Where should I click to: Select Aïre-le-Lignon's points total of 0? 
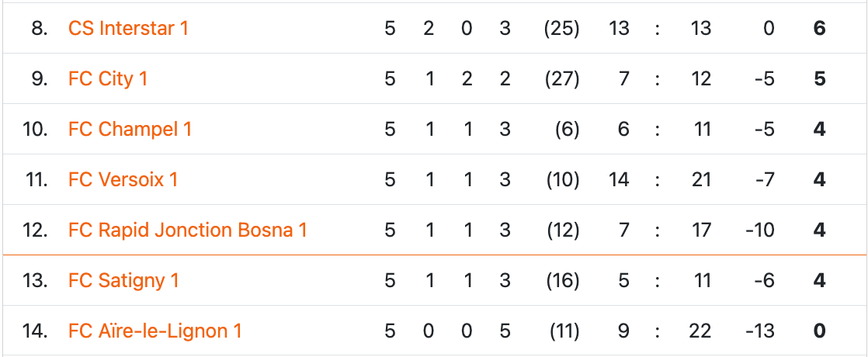click(819, 331)
